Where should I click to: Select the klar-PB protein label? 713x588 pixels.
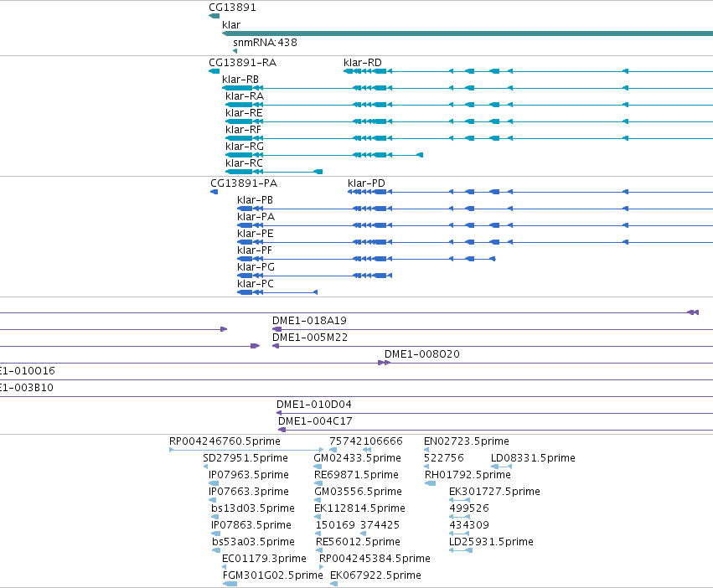click(x=255, y=200)
